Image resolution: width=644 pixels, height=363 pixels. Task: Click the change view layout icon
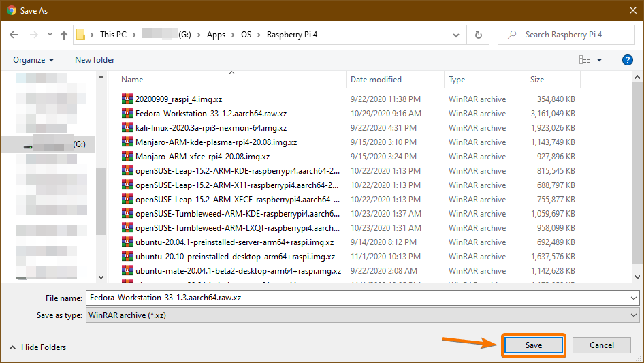pos(585,60)
